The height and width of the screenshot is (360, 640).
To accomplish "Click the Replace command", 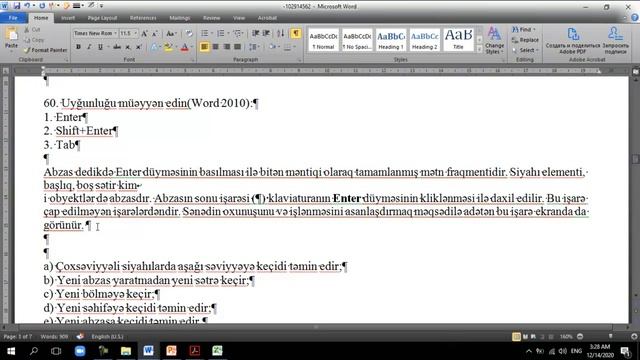I will click(x=525, y=40).
